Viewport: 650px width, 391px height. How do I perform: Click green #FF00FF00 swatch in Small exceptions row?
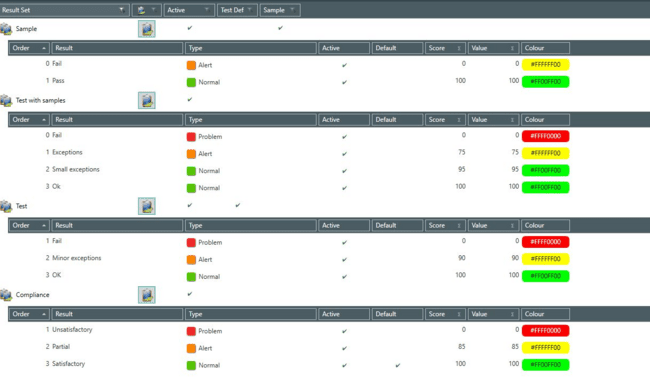click(546, 170)
